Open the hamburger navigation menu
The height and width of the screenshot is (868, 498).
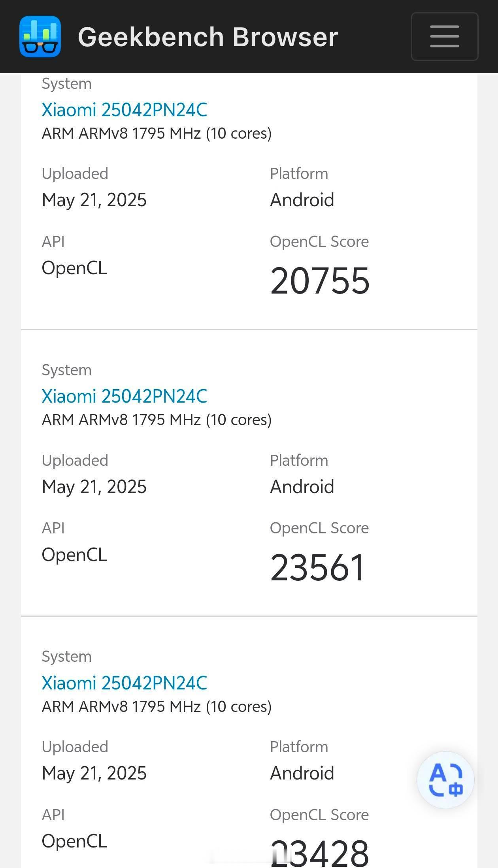[445, 36]
